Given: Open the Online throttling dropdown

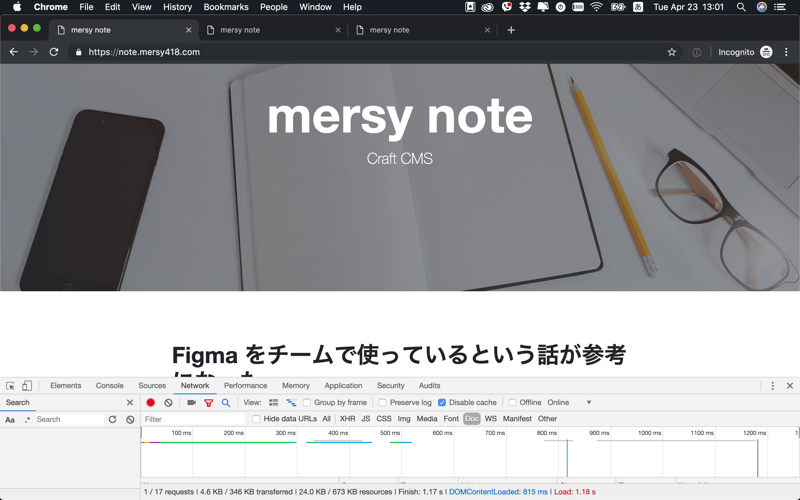Looking at the screenshot, I should click(570, 403).
